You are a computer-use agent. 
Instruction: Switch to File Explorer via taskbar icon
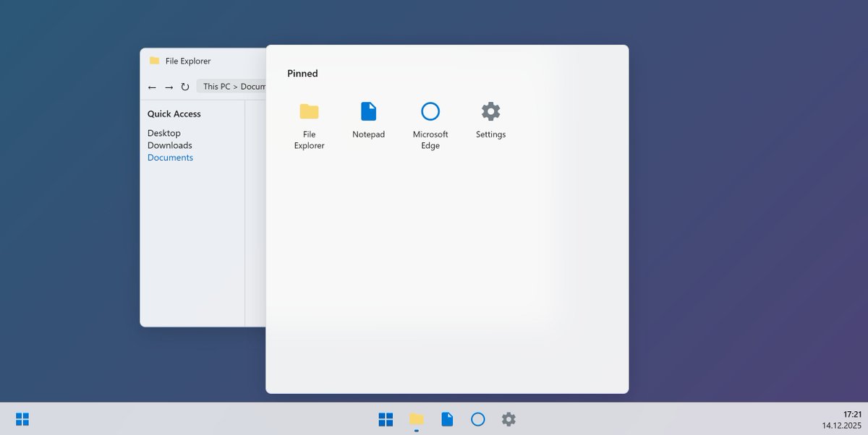click(x=417, y=419)
